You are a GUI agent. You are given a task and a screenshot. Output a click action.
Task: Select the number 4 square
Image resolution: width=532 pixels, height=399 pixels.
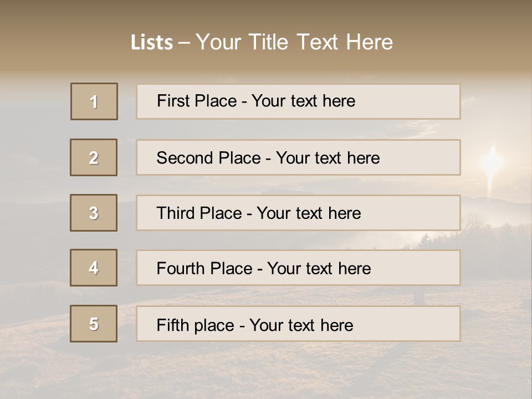coord(94,268)
